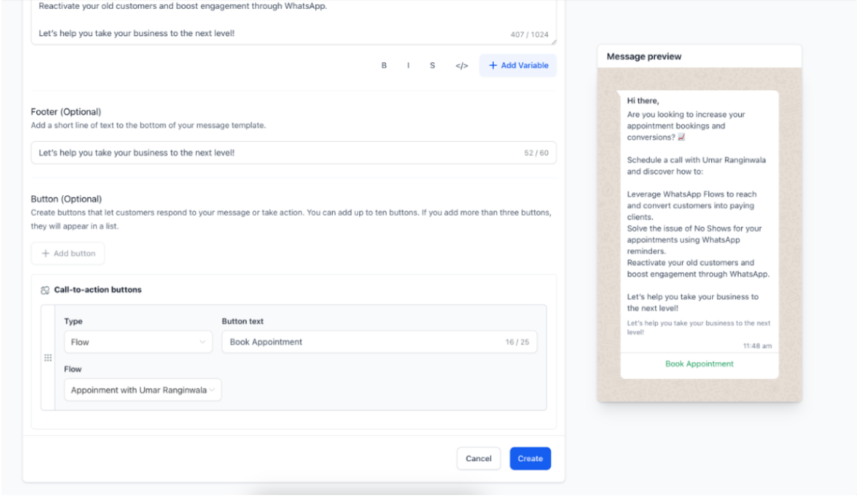Apply italic formatting with the I icon

tap(408, 66)
